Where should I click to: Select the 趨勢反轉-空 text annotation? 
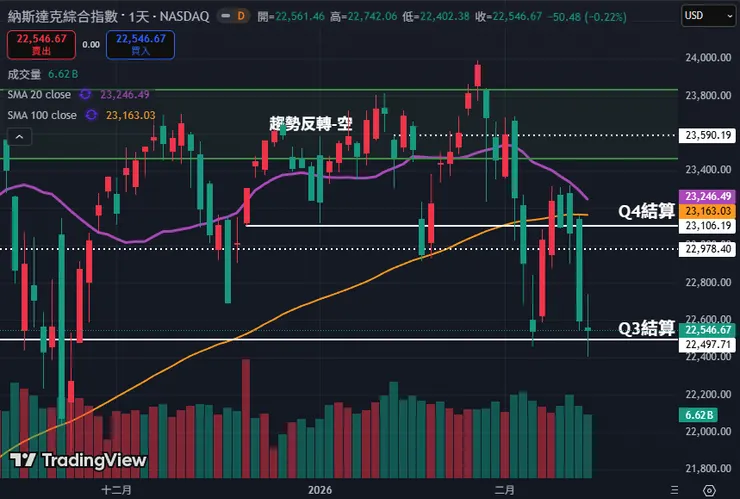click(x=311, y=124)
